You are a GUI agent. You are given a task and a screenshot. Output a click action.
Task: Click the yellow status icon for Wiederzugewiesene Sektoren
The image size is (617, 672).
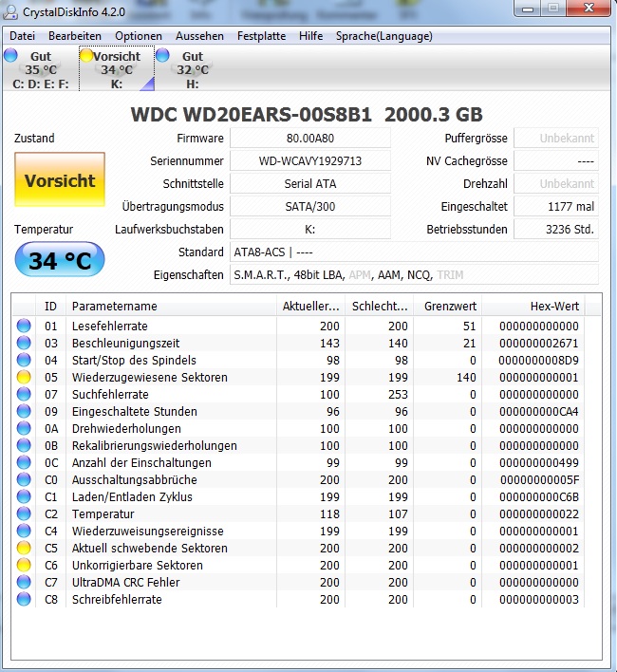(24, 377)
